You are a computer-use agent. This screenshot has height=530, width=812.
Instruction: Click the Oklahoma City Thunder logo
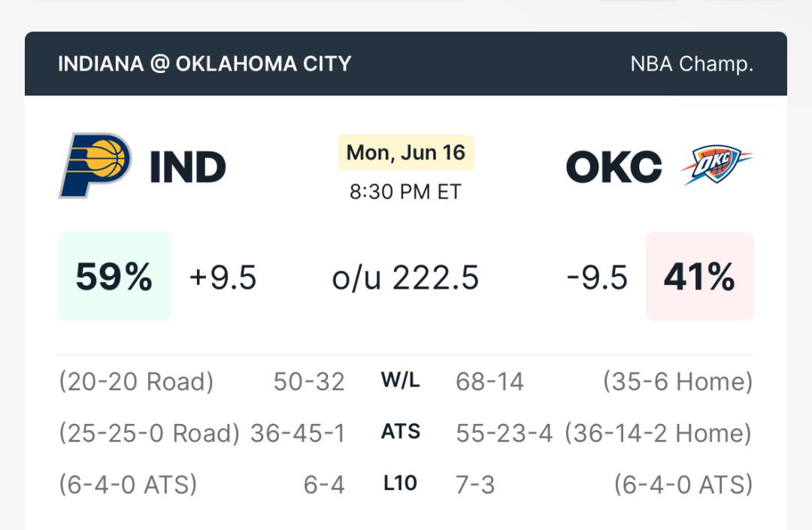(717, 165)
